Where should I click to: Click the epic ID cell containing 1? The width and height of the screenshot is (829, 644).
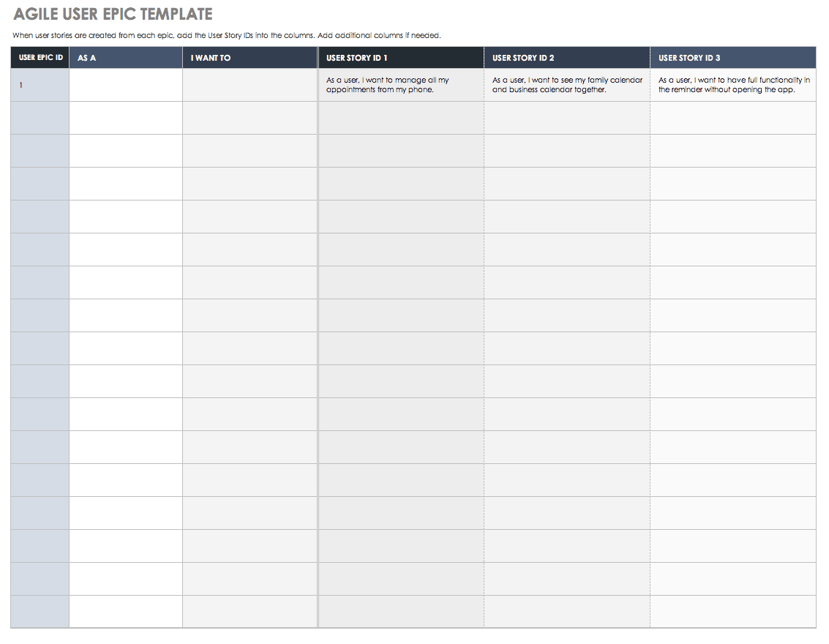40,85
